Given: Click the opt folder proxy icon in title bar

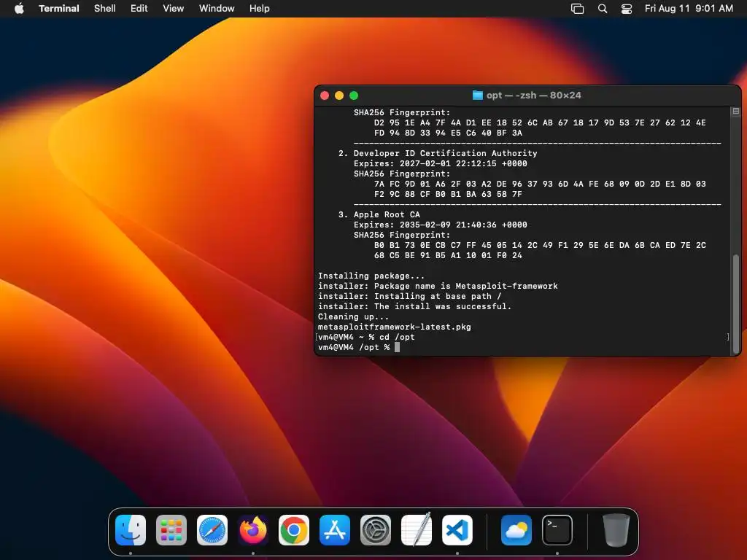Looking at the screenshot, I should 477,96.
